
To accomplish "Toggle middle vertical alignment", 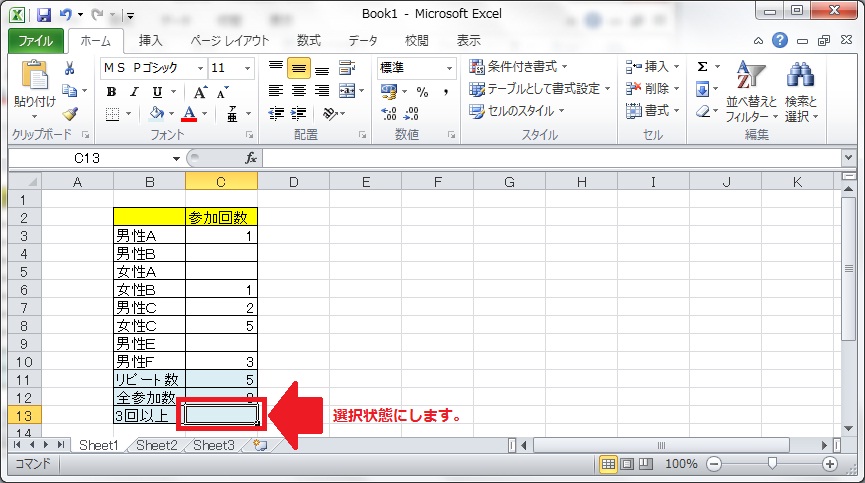I will click(298, 68).
